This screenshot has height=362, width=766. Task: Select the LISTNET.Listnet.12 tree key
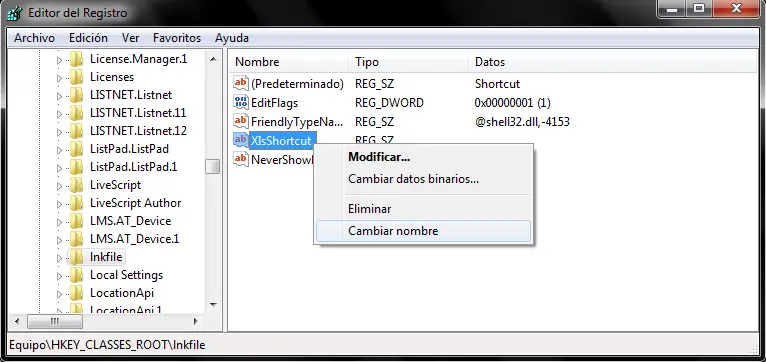138,131
